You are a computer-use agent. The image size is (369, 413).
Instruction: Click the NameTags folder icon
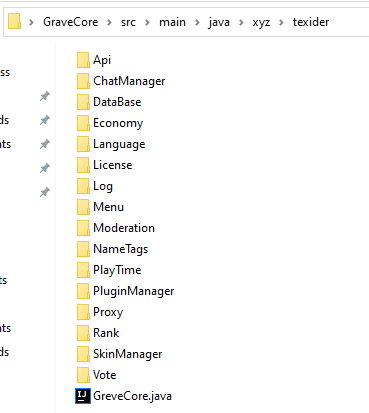[x=83, y=249]
